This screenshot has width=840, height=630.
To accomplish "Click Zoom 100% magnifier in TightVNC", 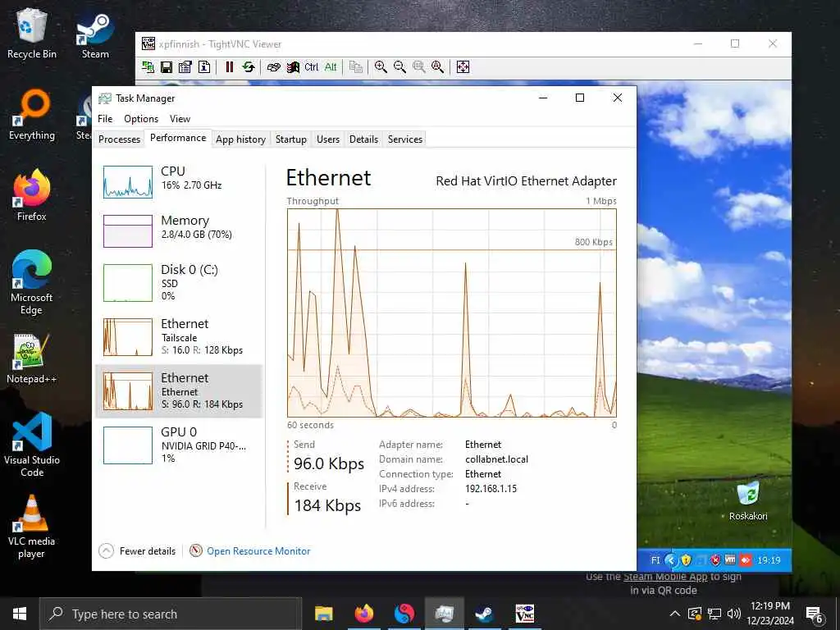I will (419, 67).
